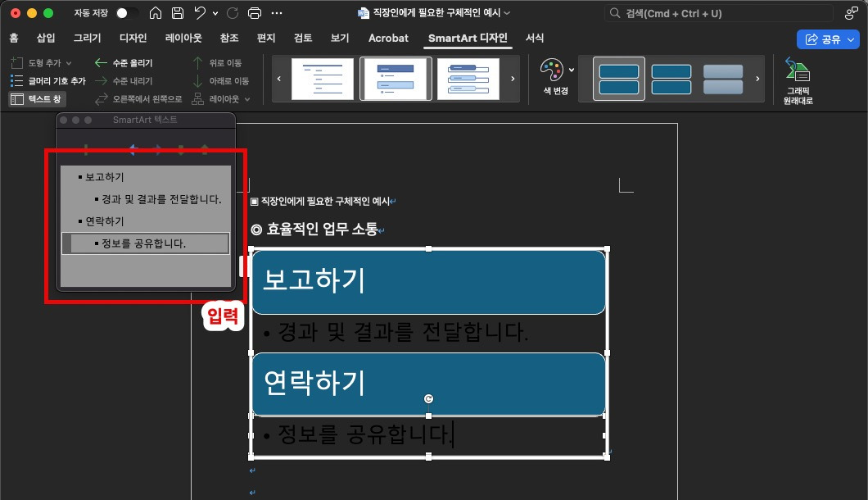Open the 삽입 ribbon tab
This screenshot has width=868, height=500.
pos(46,38)
